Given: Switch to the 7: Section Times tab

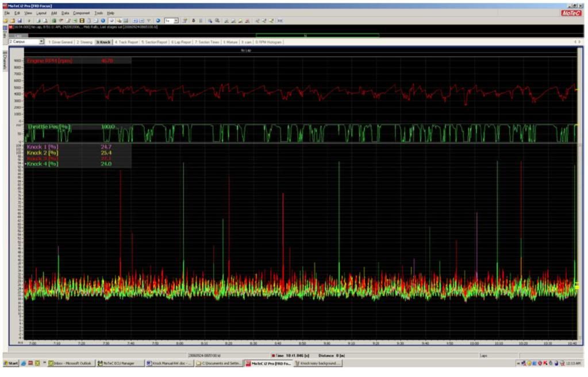Looking at the screenshot, I should (x=207, y=42).
